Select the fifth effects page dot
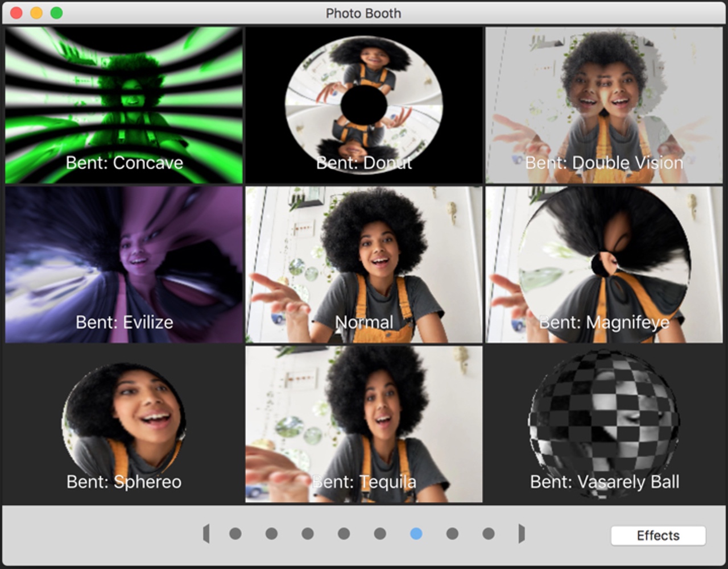728x569 pixels. [380, 534]
